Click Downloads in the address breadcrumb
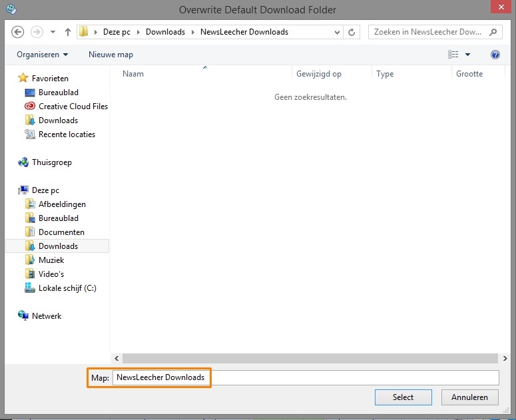Image resolution: width=516 pixels, height=420 pixels. click(x=164, y=32)
